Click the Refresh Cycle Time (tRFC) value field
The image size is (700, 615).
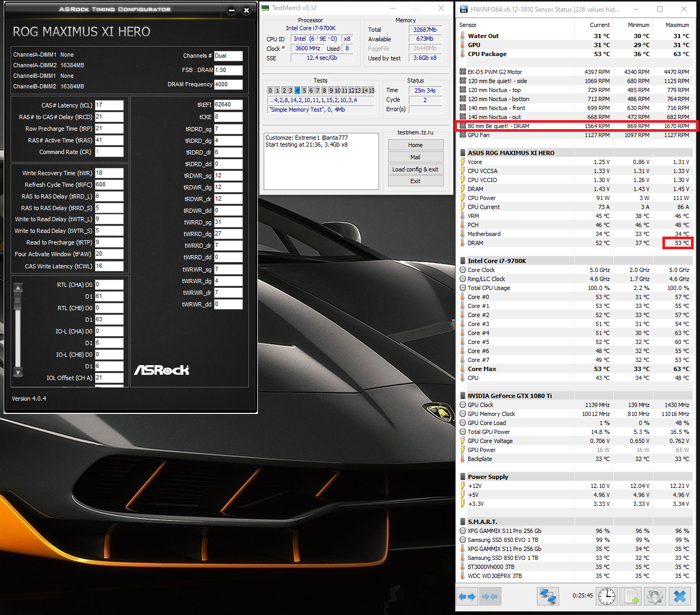click(109, 185)
